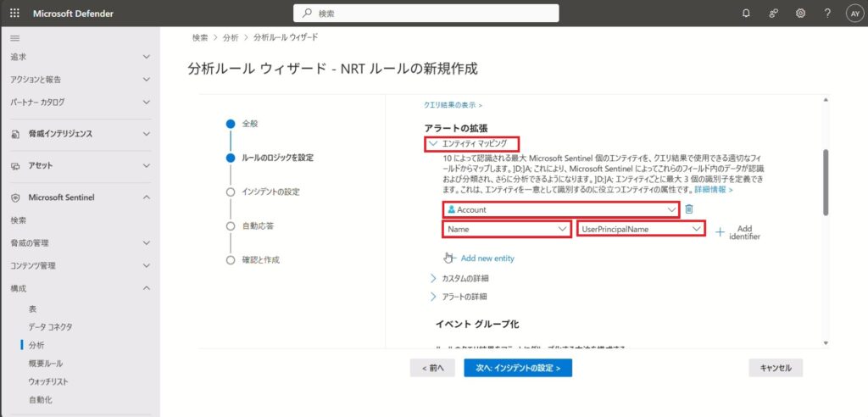
Task: Delete the Account entity with trash icon
Action: point(689,209)
